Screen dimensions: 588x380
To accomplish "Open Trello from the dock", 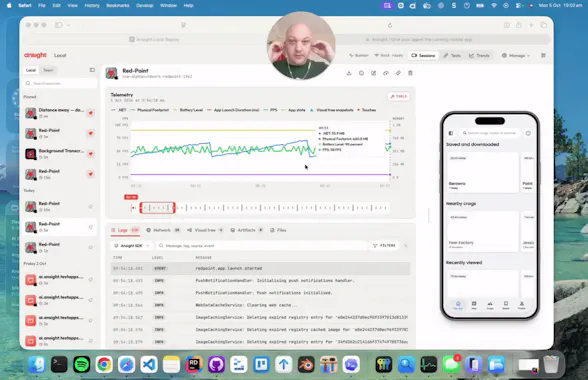I will [x=261, y=364].
